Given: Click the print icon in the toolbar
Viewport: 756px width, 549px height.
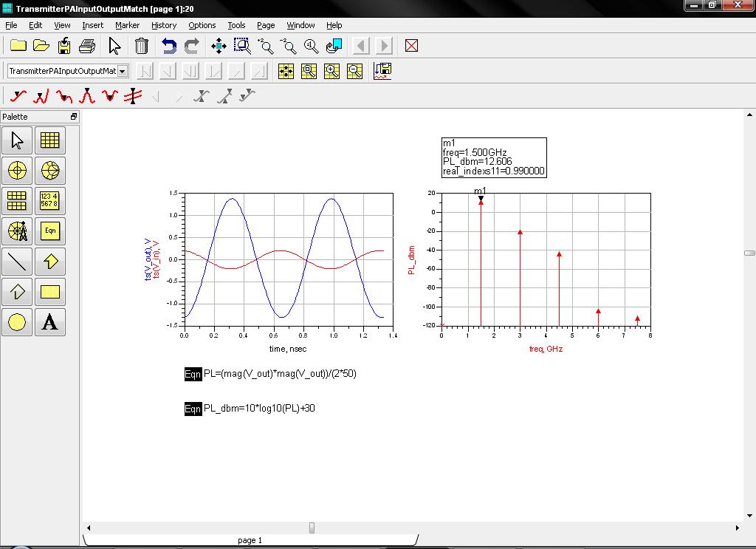Looking at the screenshot, I should (x=87, y=46).
